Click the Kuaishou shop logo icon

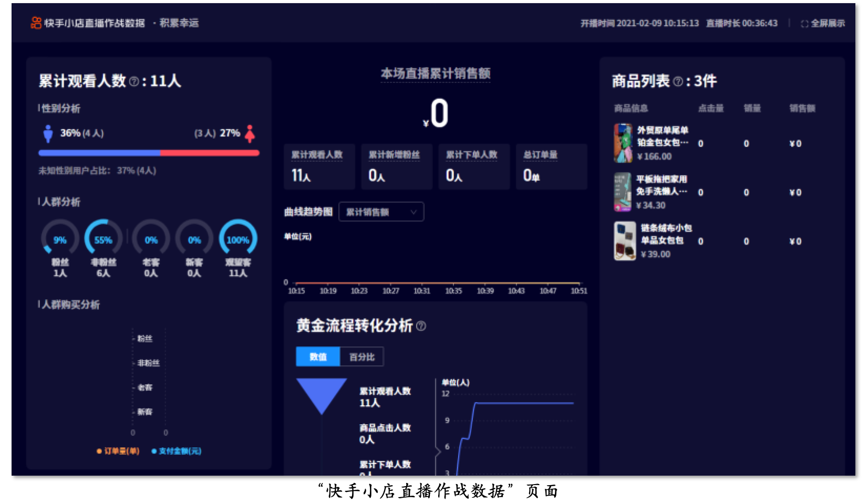point(36,23)
